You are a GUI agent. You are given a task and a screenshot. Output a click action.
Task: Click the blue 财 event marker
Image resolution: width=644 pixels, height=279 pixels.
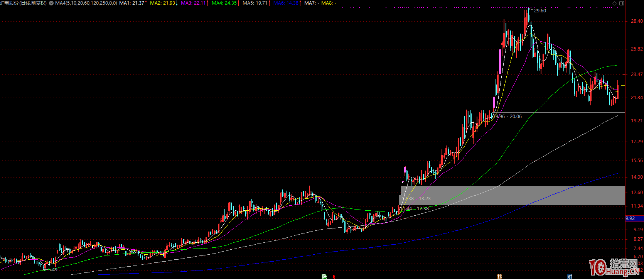[570, 276]
